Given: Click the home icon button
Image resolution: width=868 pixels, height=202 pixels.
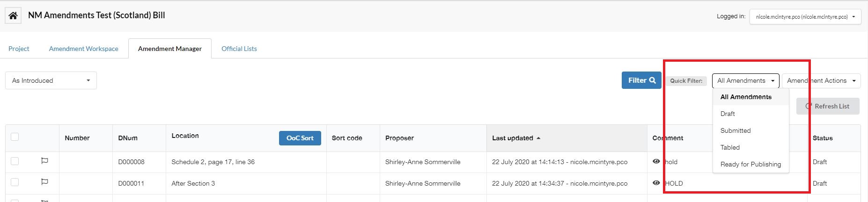Looking at the screenshot, I should click(x=13, y=16).
